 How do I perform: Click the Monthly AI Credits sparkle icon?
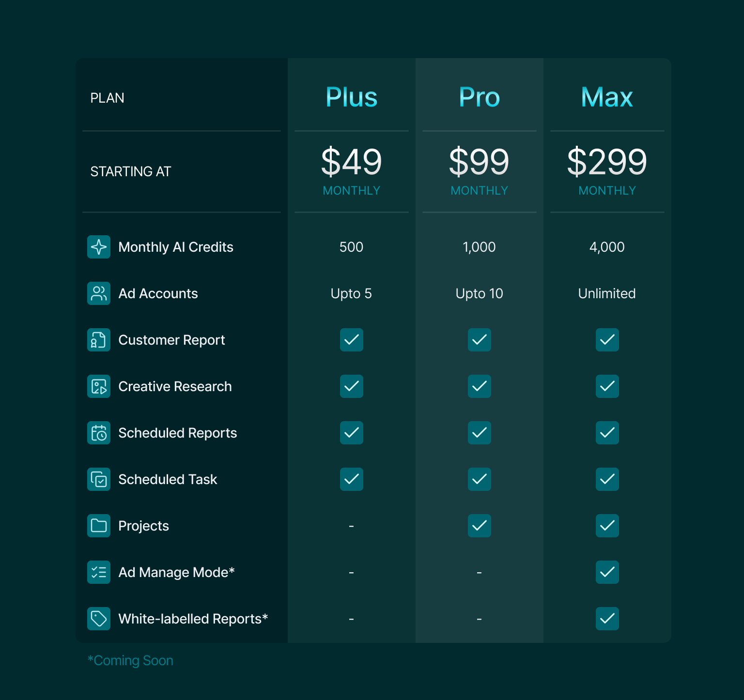coord(99,247)
